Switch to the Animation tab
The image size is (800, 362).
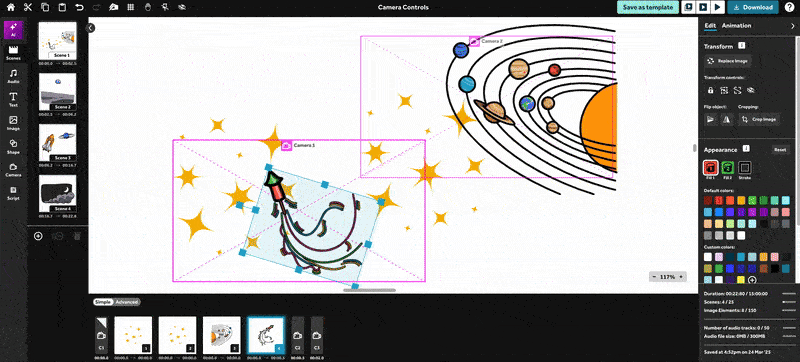point(736,25)
